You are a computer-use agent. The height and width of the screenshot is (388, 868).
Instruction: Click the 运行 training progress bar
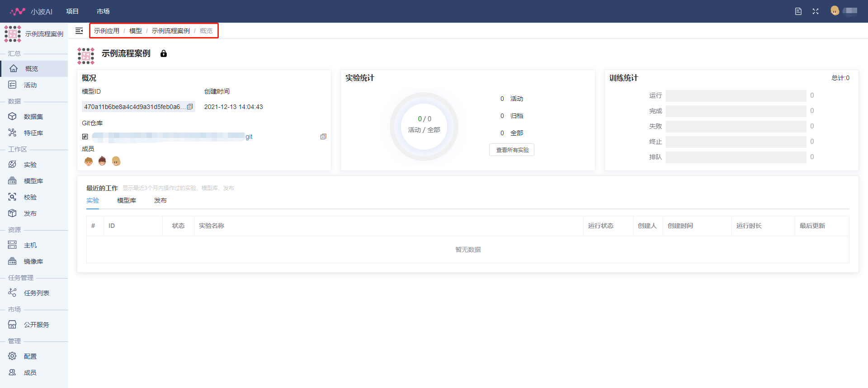tap(736, 95)
